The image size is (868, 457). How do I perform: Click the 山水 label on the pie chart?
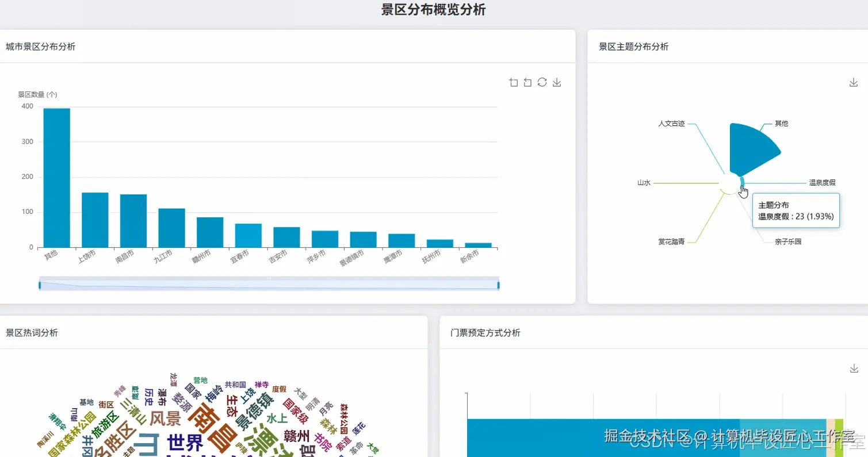pyautogui.click(x=644, y=182)
